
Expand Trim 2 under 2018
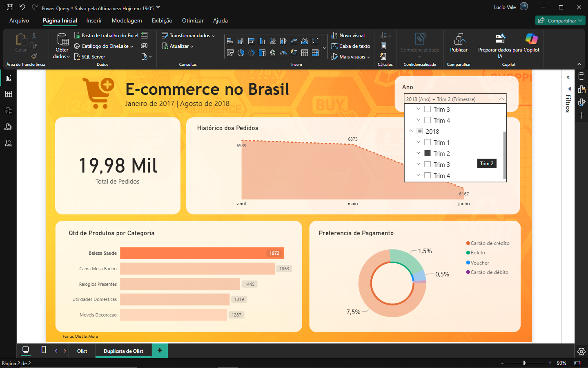[418, 153]
